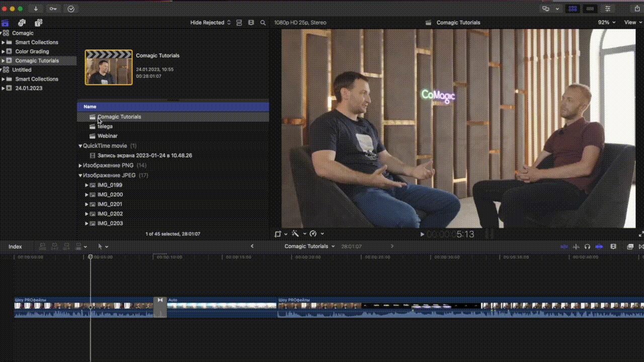Click the insert clip edit icon
Image resolution: width=644 pixels, height=362 pixels.
click(54, 246)
